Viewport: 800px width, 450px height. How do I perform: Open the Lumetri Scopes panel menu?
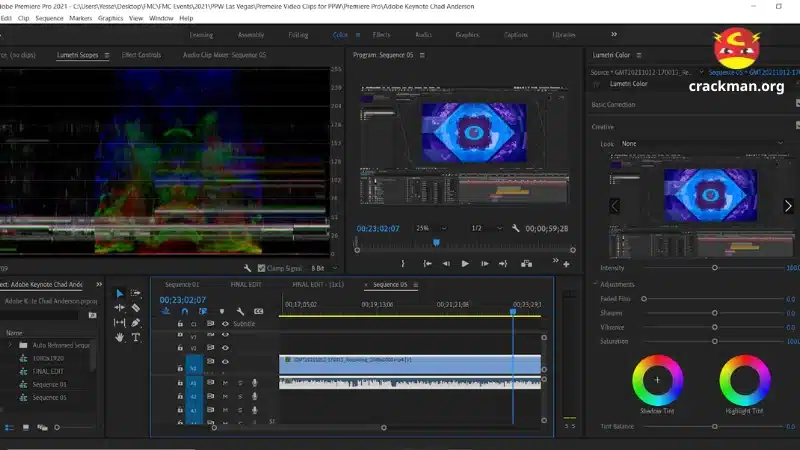(107, 55)
